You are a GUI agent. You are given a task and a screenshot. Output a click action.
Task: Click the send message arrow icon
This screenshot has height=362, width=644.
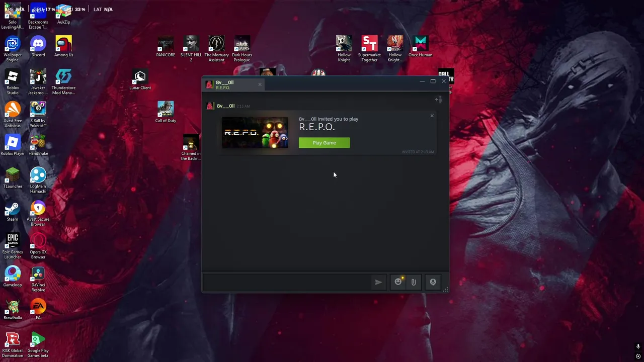(x=378, y=282)
